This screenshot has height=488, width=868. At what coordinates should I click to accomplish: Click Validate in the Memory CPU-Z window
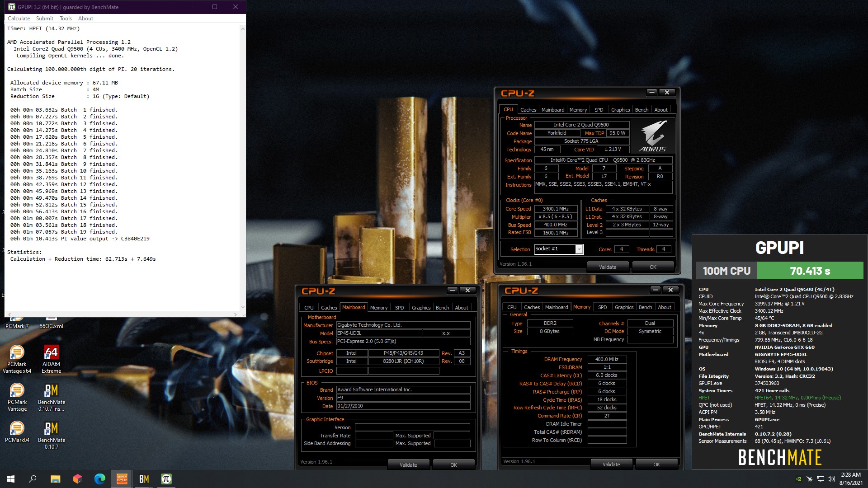[x=611, y=465]
